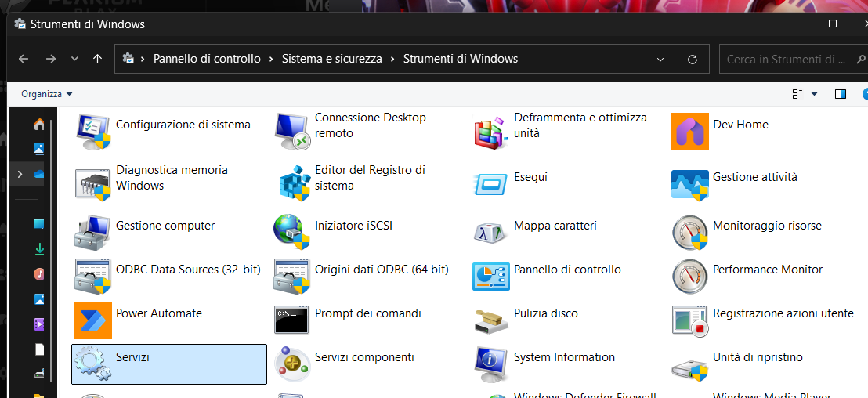Click the address bar location icon
Screen dimensions: 868x398
click(128, 58)
